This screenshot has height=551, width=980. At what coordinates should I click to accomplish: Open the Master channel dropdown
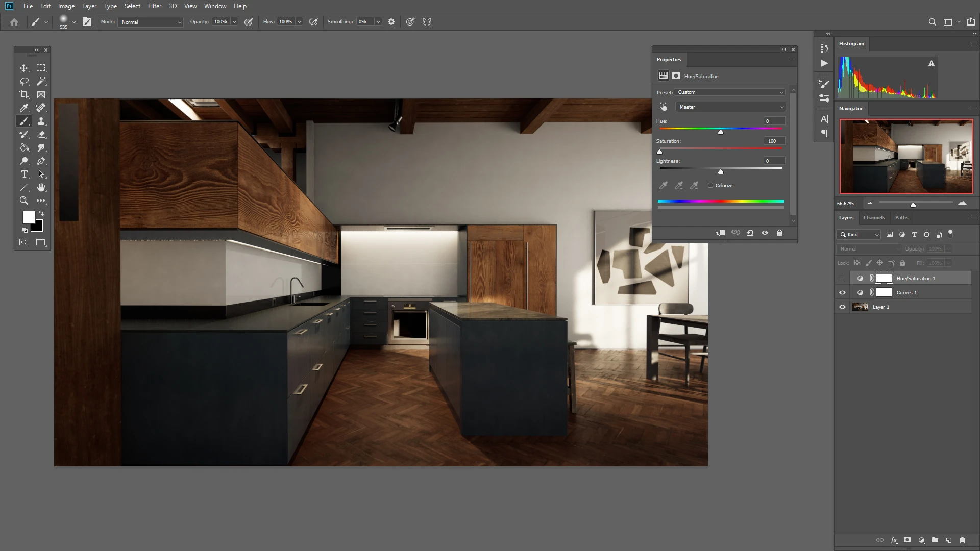(730, 107)
